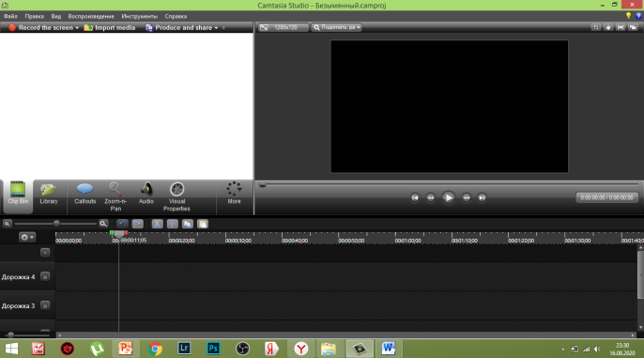The height and width of the screenshot is (358, 644).
Task: Open Google Chrome from taskbar
Action: [x=155, y=349]
